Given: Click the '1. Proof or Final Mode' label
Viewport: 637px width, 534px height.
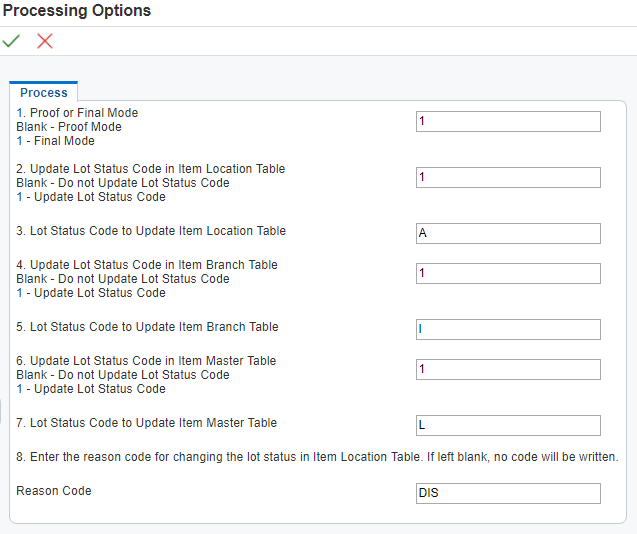Looking at the screenshot, I should pos(77,113).
